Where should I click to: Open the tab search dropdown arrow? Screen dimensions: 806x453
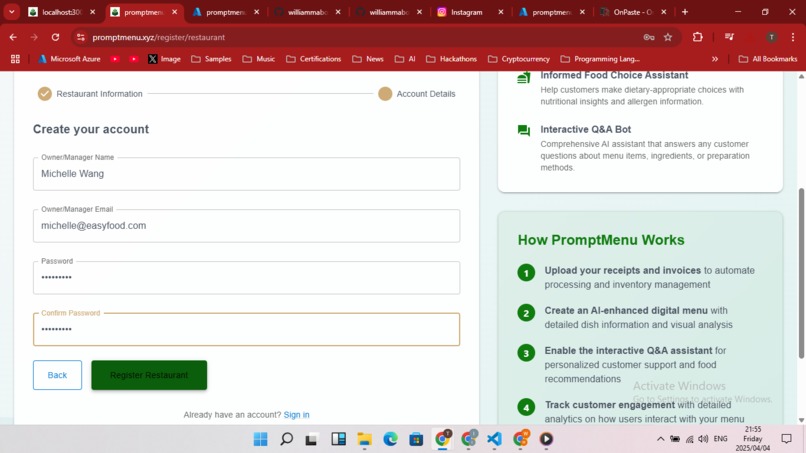[11, 11]
